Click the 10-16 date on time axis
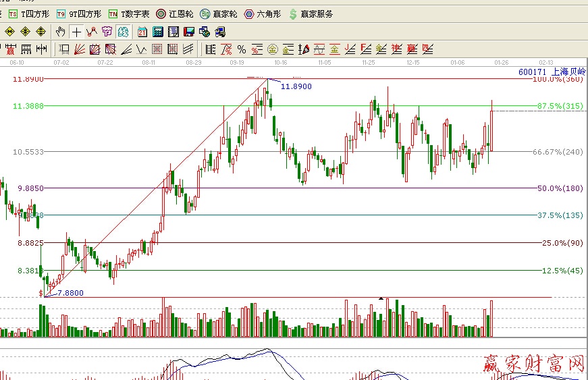This screenshot has width=588, height=380. coord(280,62)
